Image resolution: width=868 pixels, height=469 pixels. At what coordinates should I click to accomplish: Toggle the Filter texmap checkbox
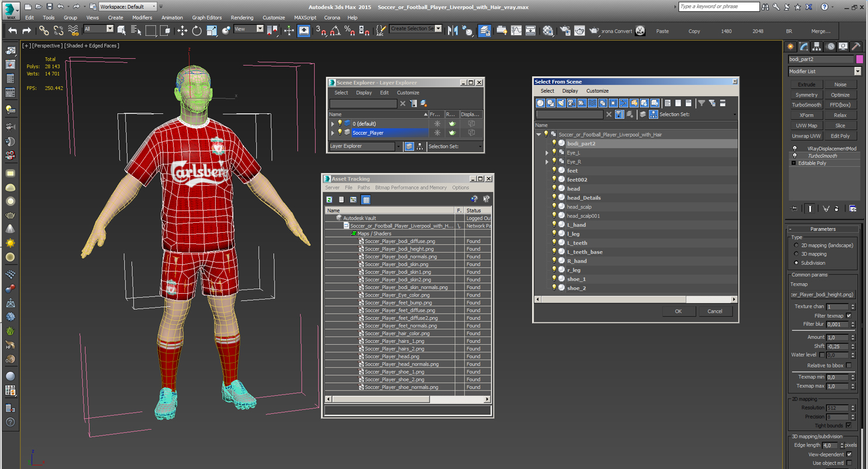(x=849, y=315)
